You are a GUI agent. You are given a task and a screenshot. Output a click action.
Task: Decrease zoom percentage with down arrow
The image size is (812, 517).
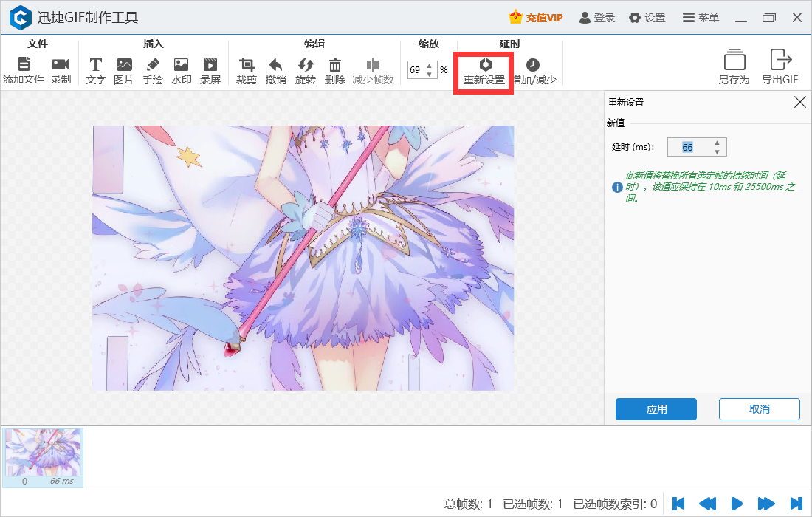[x=430, y=74]
